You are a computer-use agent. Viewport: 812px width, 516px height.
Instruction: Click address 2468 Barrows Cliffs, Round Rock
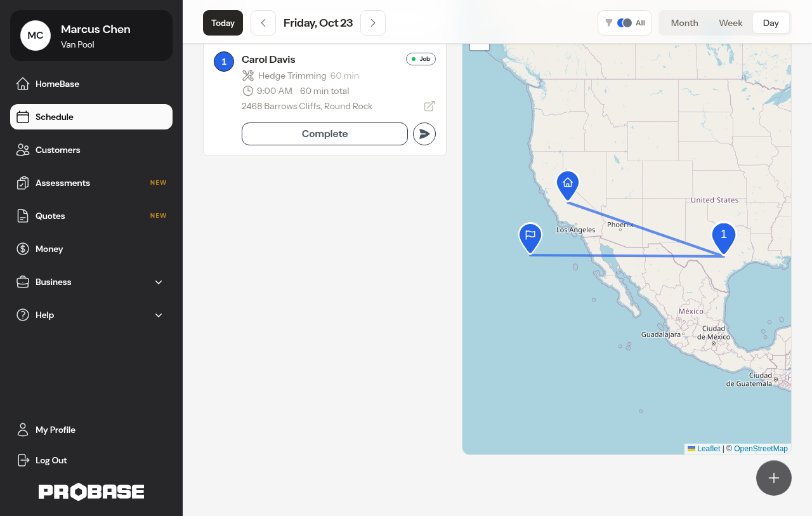click(x=307, y=106)
